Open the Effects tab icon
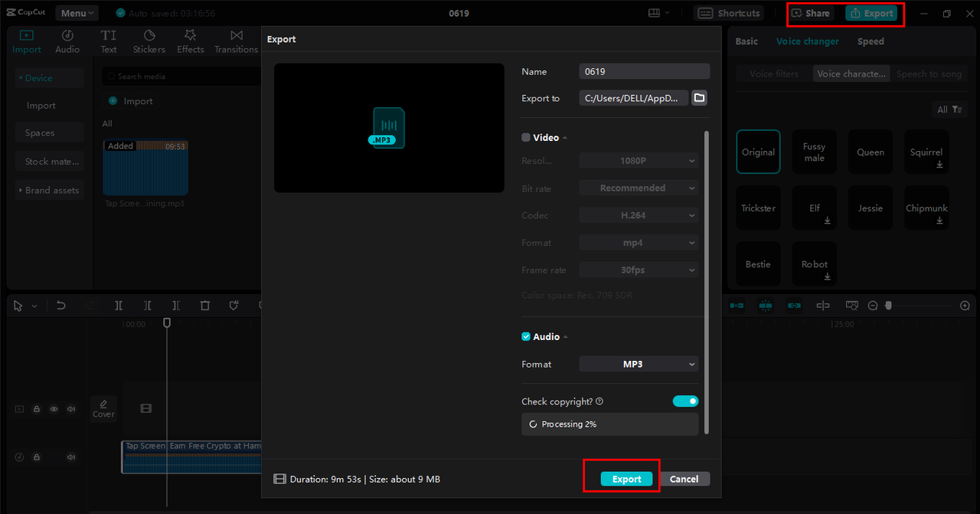 pyautogui.click(x=191, y=35)
